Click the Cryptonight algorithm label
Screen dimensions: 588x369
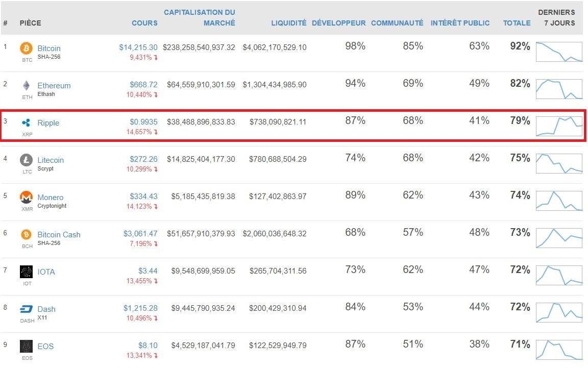[52, 206]
